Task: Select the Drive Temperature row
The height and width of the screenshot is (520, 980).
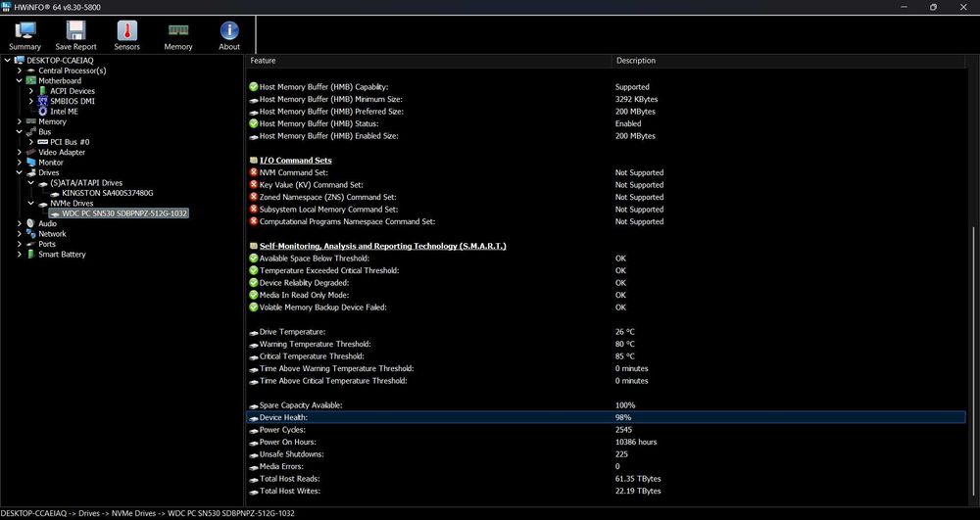Action: (607, 332)
